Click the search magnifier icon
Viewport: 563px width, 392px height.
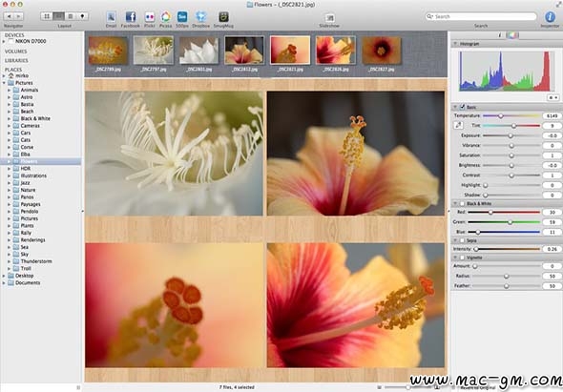pos(429,16)
